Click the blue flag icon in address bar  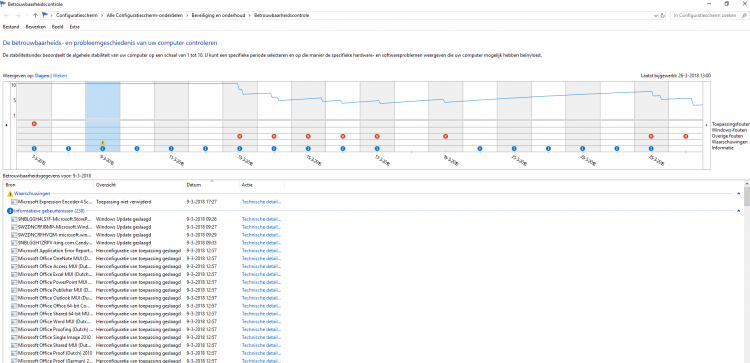(x=45, y=15)
